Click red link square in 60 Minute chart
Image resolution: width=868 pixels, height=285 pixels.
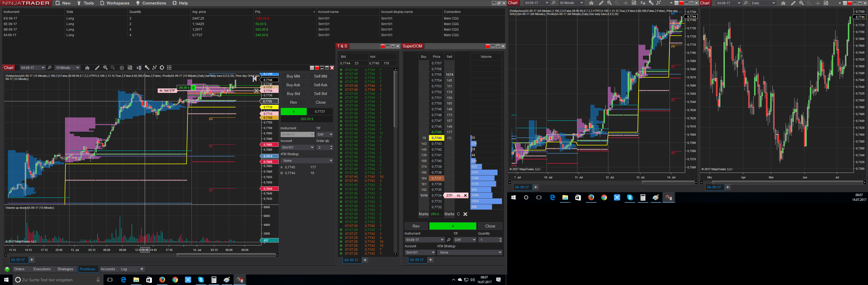(x=681, y=3)
